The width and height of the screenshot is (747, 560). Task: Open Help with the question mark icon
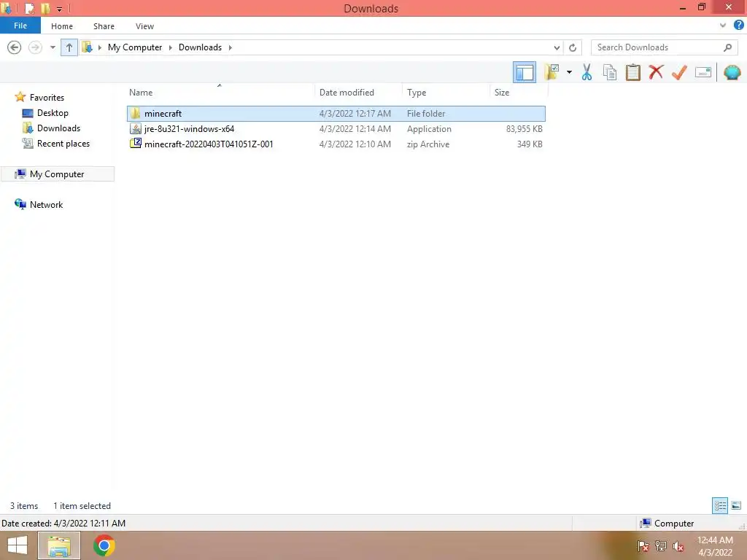point(738,26)
